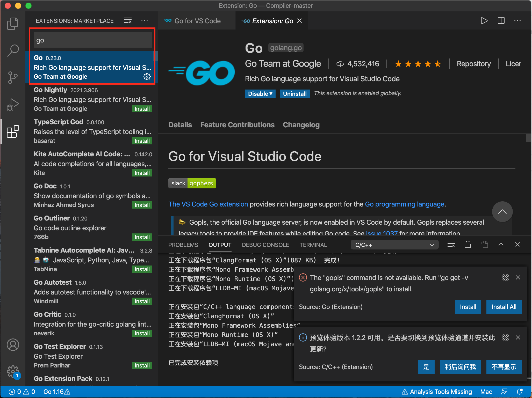Click Analysis Tools Missing warning
This screenshot has height=398, width=532.
point(437,392)
